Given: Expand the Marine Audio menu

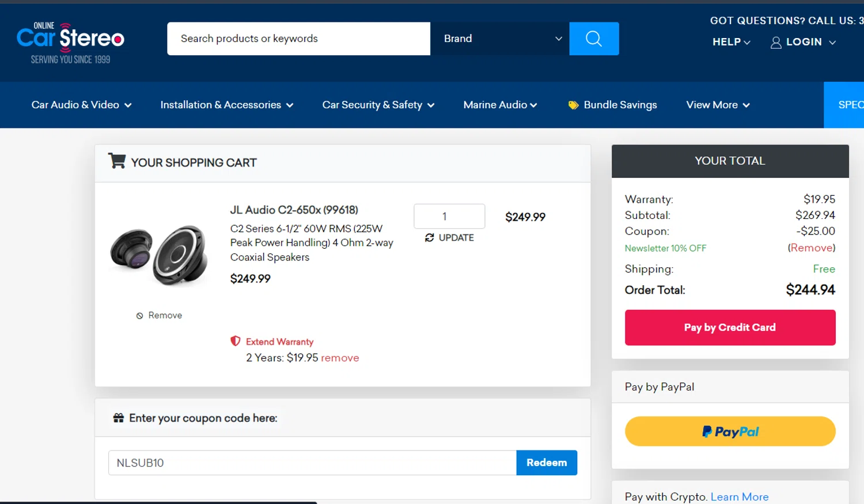Looking at the screenshot, I should (501, 105).
